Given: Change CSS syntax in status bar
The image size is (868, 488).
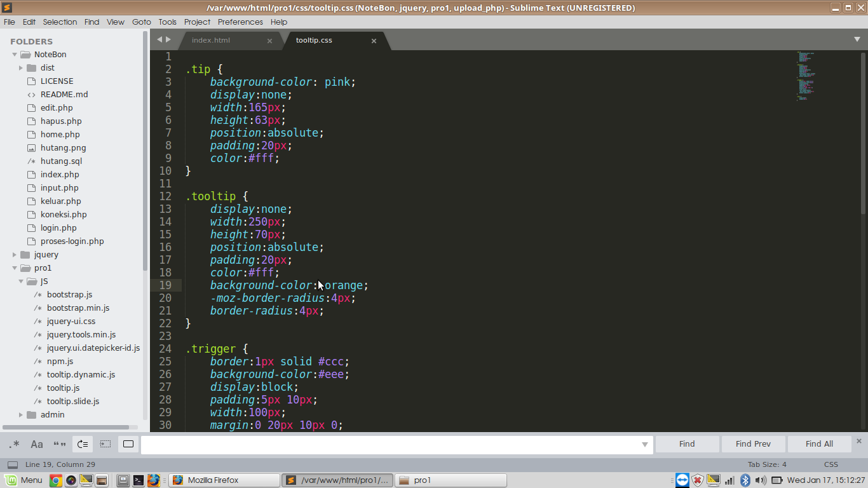Looking at the screenshot, I should coord(831,464).
